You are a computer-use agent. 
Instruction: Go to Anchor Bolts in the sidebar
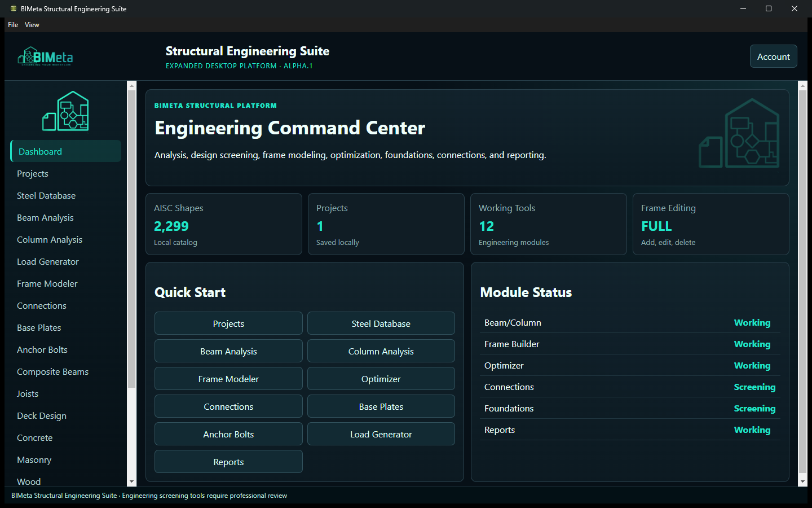(66, 349)
